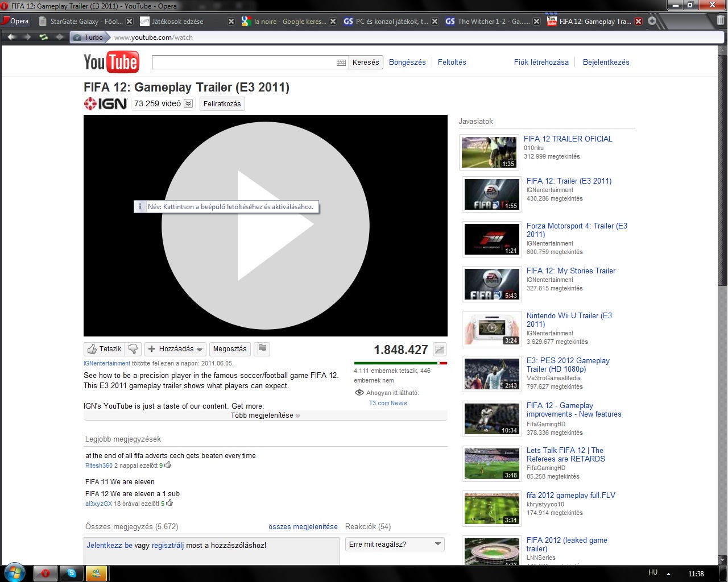The image size is (728, 582).
Task: Open FIFA 12: My Stories Trailer link
Action: point(571,271)
